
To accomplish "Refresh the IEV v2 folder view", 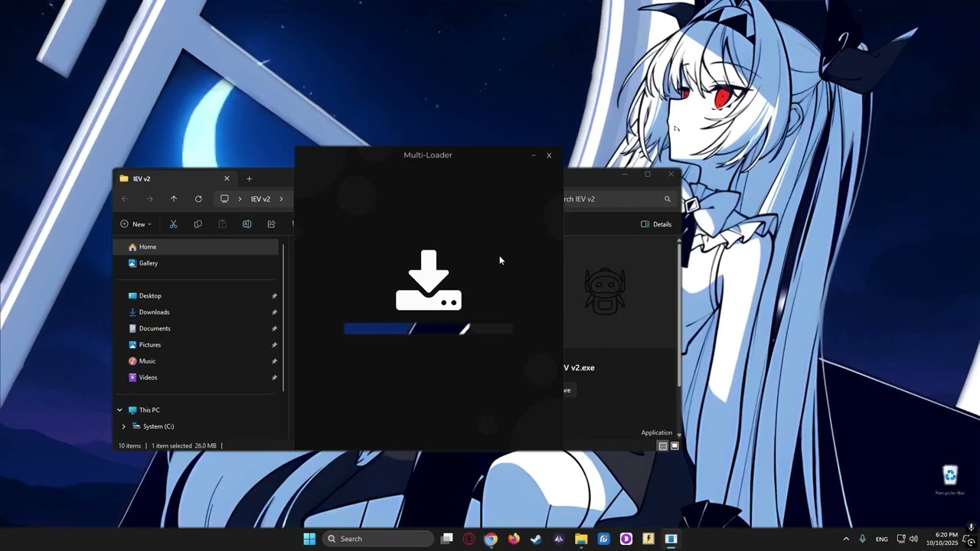I will click(x=198, y=199).
